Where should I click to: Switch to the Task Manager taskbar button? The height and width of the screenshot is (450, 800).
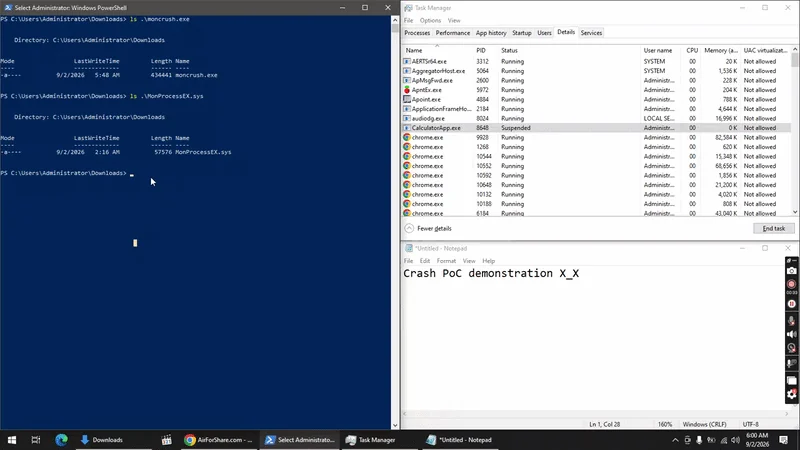point(370,440)
